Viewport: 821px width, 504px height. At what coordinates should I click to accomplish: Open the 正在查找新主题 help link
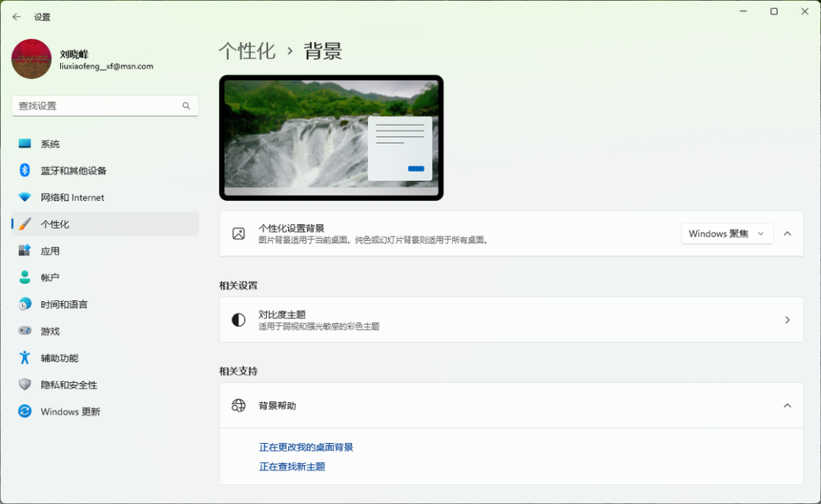click(x=292, y=466)
